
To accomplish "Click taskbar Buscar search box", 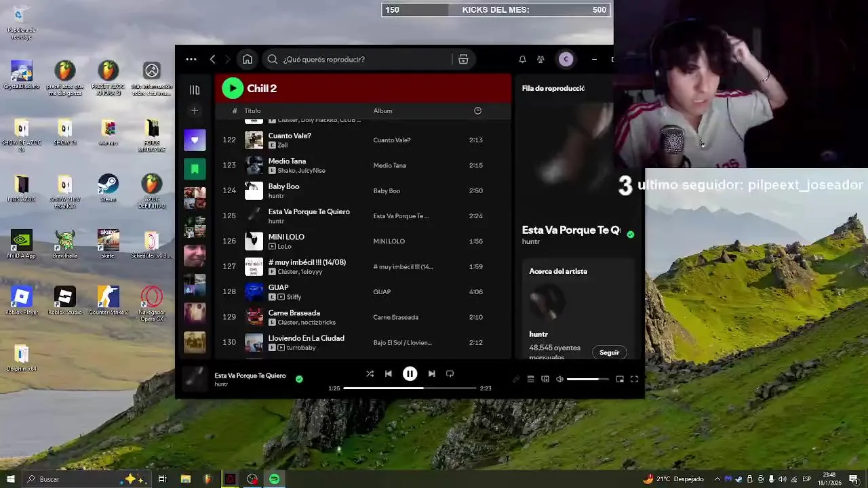I will pyautogui.click(x=86, y=479).
